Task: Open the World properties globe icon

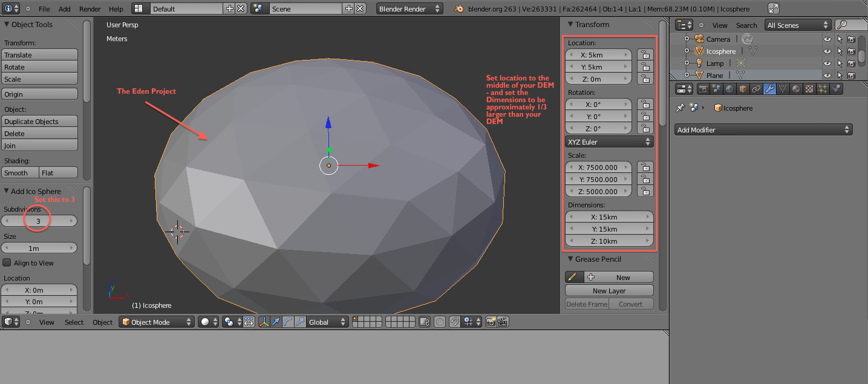Action: coord(729,89)
